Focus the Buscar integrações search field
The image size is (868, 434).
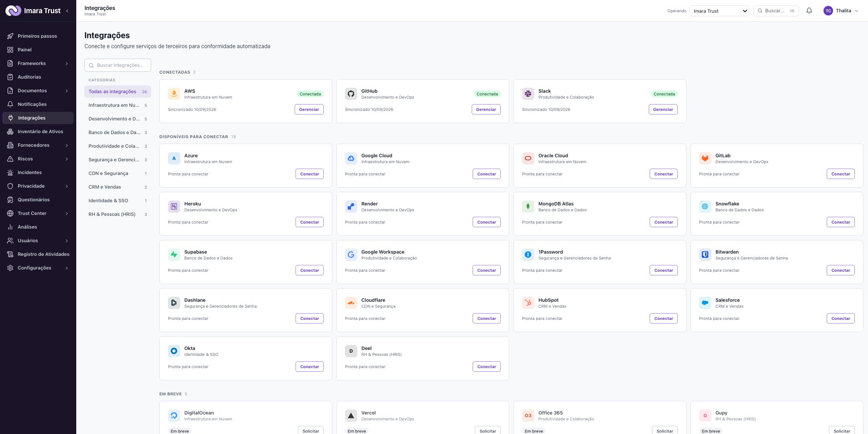[118, 65]
